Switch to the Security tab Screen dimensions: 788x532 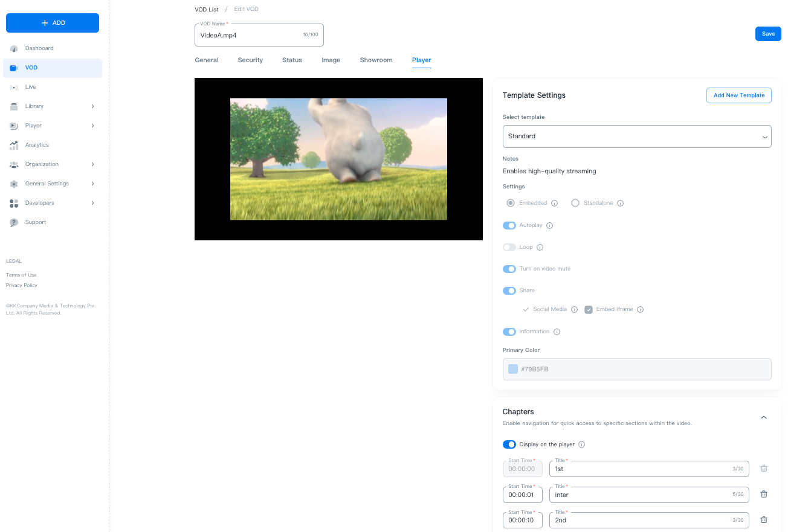(250, 60)
